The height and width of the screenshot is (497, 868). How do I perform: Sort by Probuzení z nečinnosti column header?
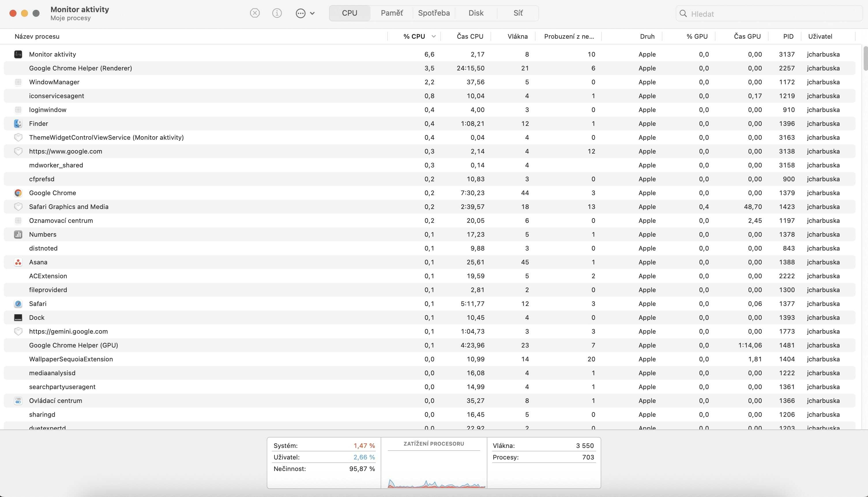[569, 37]
